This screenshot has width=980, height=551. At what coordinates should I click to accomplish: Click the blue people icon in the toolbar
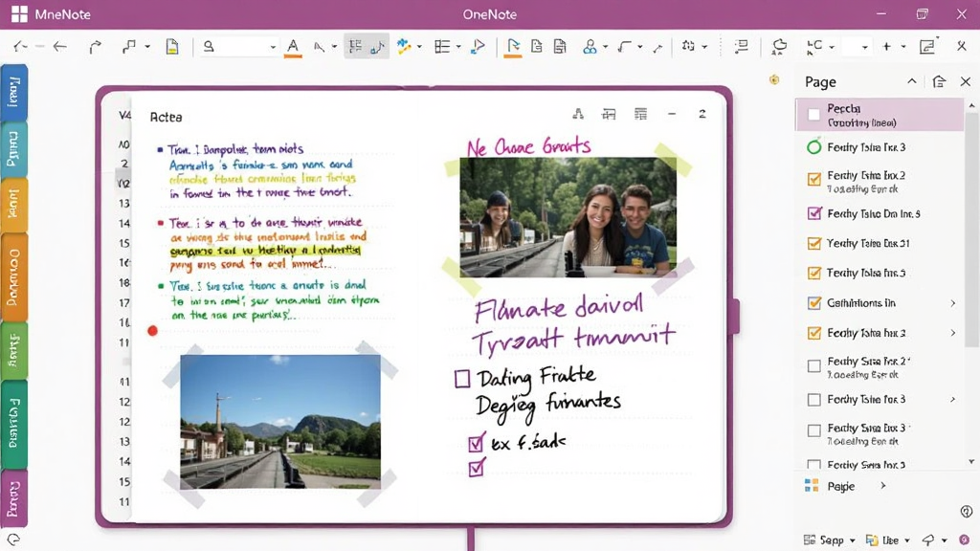590,46
